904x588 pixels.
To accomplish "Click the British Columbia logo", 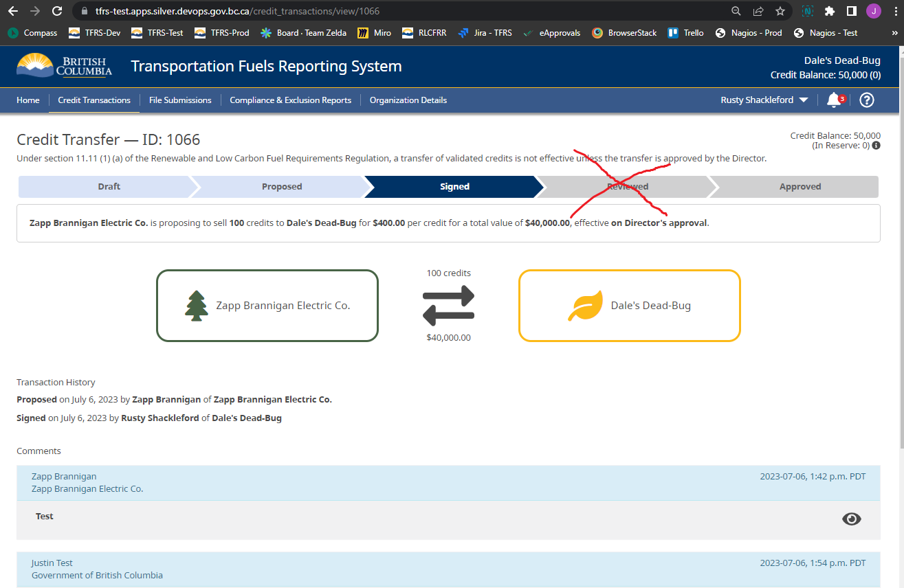I will point(64,66).
